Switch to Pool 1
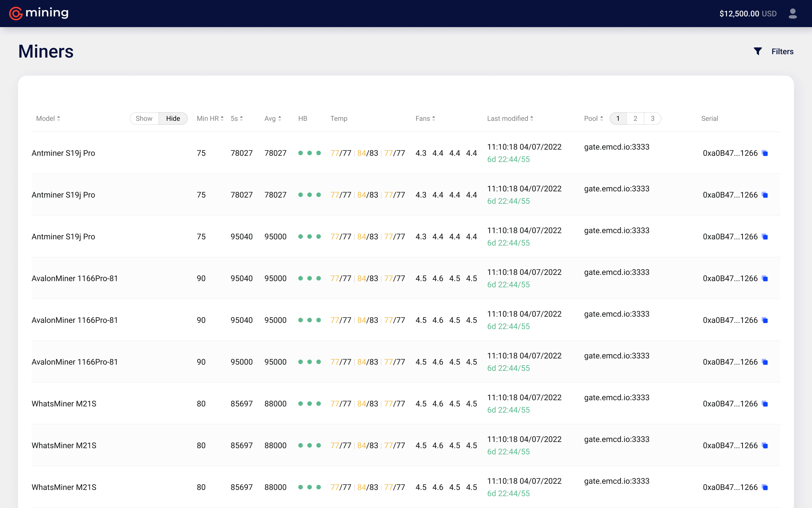The height and width of the screenshot is (508, 812). 618,119
